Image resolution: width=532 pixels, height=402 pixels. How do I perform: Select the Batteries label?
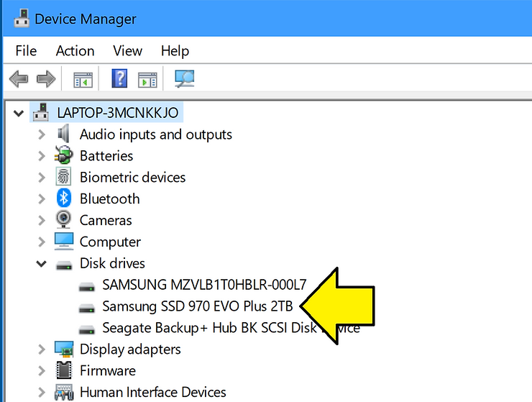click(106, 156)
